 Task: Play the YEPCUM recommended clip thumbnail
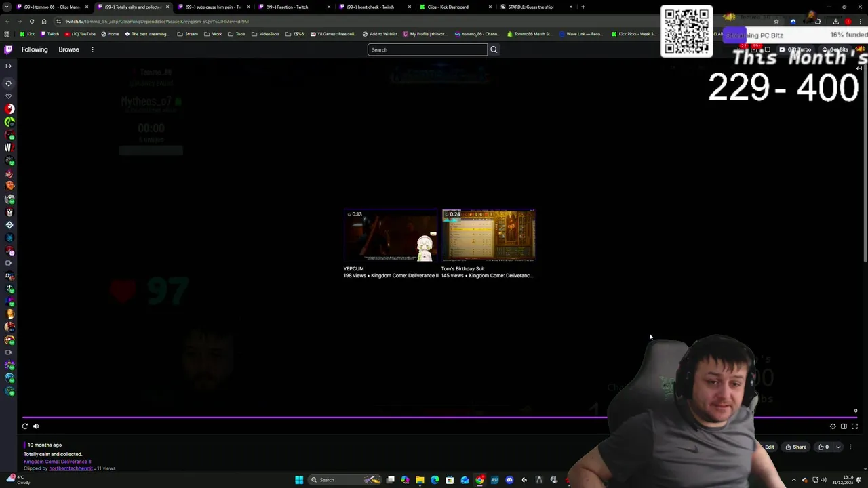click(391, 235)
